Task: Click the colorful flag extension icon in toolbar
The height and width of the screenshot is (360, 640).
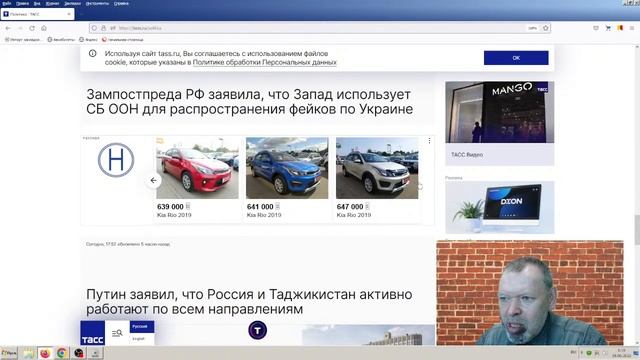Action: [x=620, y=28]
